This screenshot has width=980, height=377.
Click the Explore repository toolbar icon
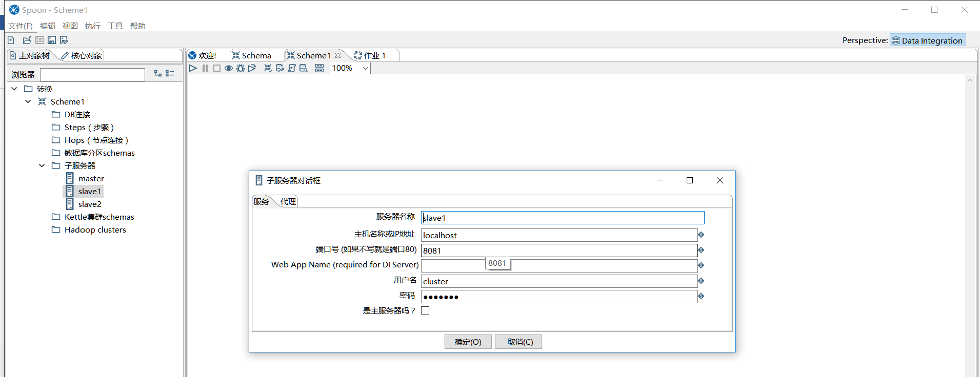tap(39, 40)
